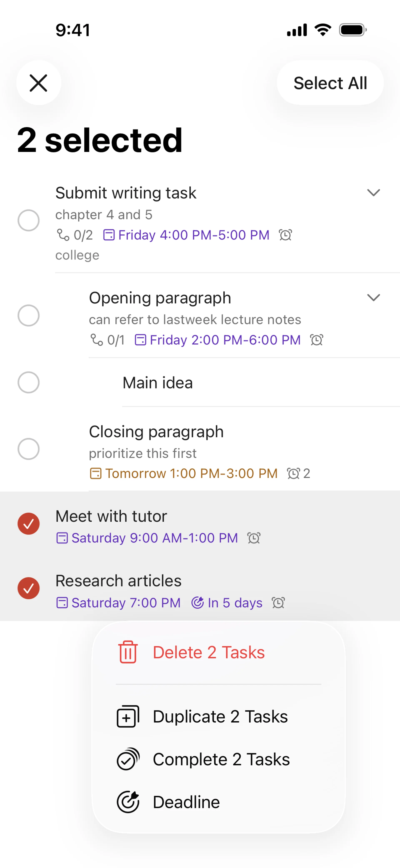Tap the Deadline target icon in menu
This screenshot has width=400, height=868.
tap(128, 802)
